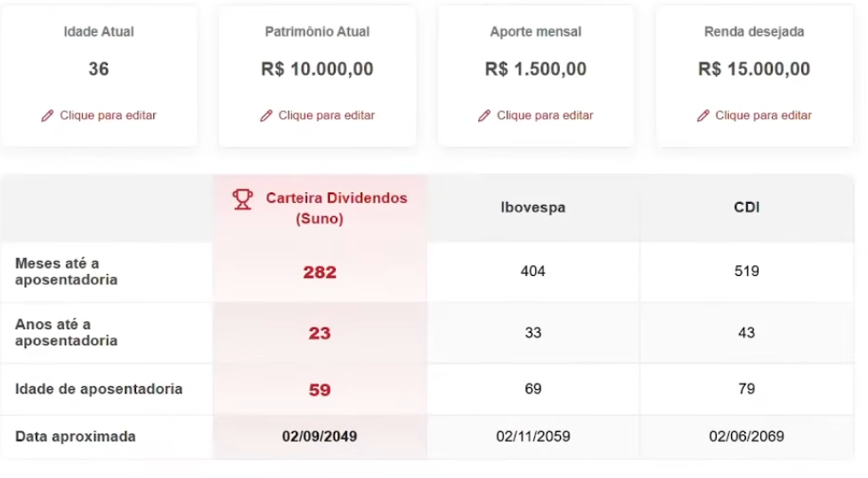Open 'Clique para editar' for Patrimônio Atual
The height and width of the screenshot is (478, 868).
tap(326, 116)
